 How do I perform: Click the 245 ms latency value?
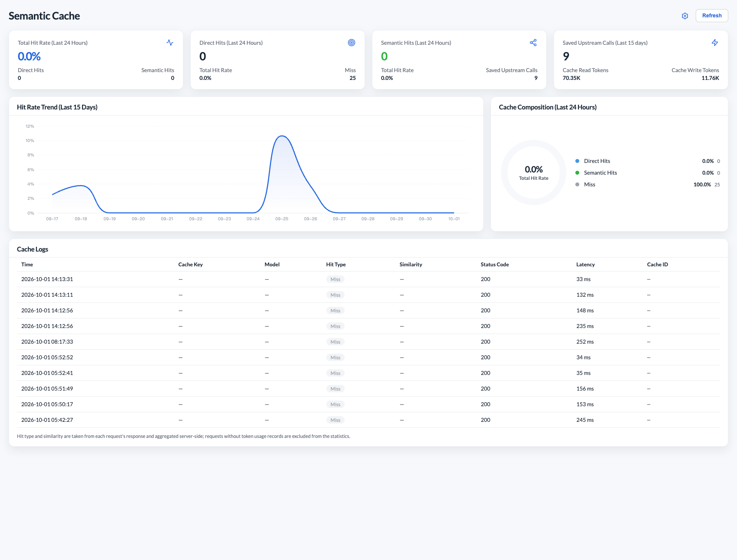[x=585, y=420]
